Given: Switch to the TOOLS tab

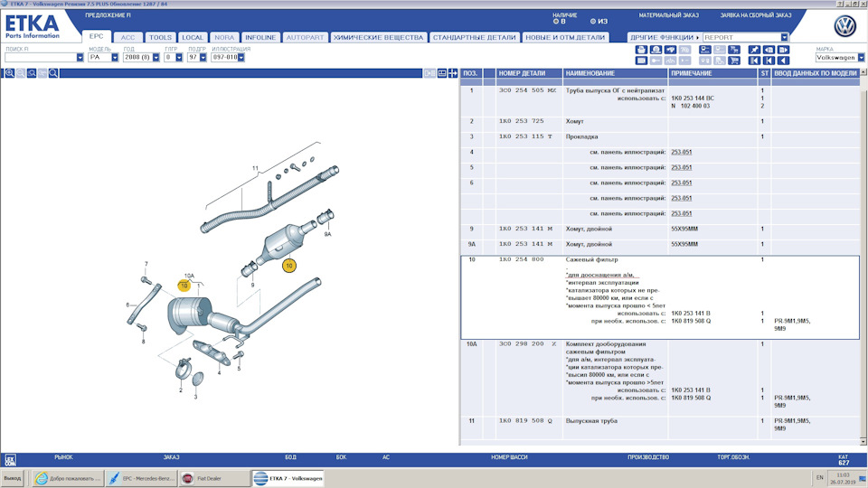Looking at the screenshot, I should (x=160, y=37).
